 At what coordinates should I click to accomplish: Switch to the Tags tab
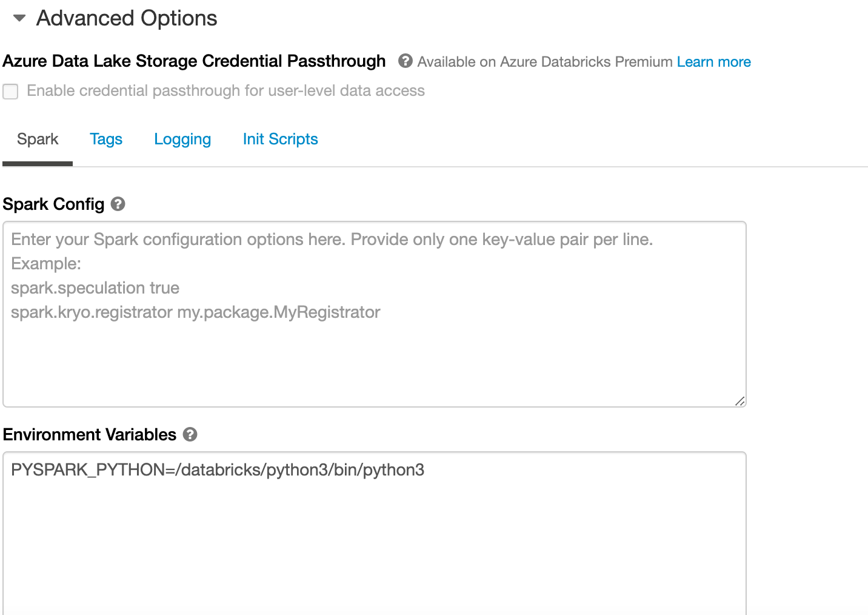tap(106, 139)
